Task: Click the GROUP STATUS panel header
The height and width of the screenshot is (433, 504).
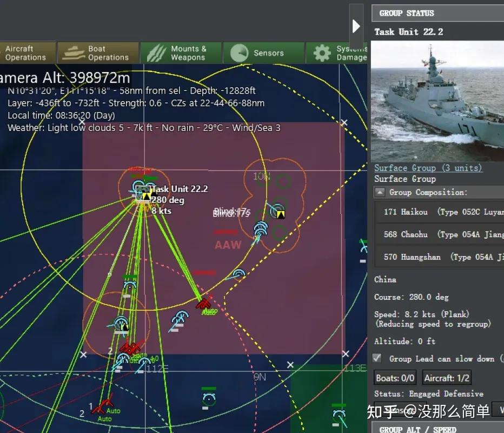Action: tap(437, 13)
